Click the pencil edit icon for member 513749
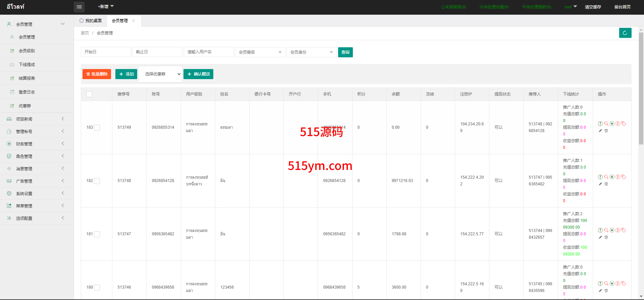 (600, 131)
